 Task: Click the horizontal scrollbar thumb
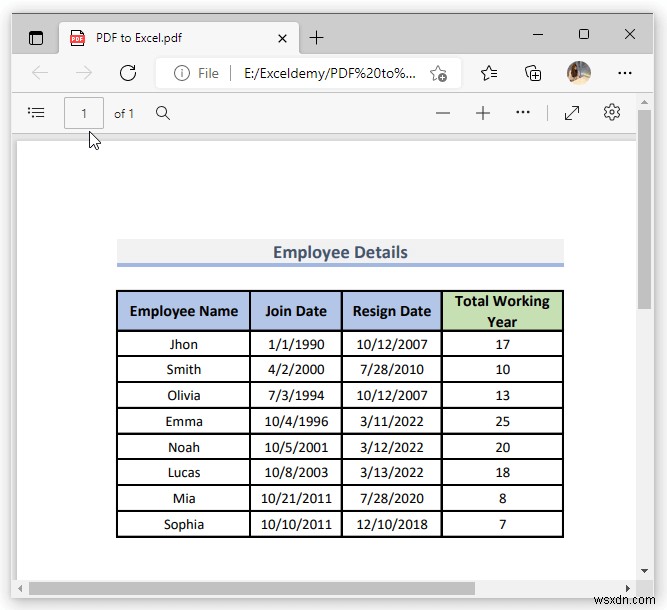point(252,589)
